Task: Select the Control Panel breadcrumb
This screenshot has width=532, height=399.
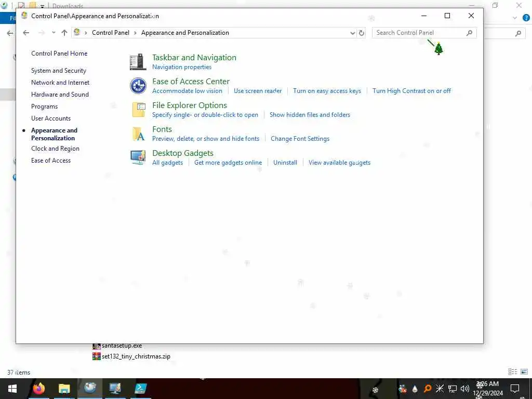Action: 111,33
